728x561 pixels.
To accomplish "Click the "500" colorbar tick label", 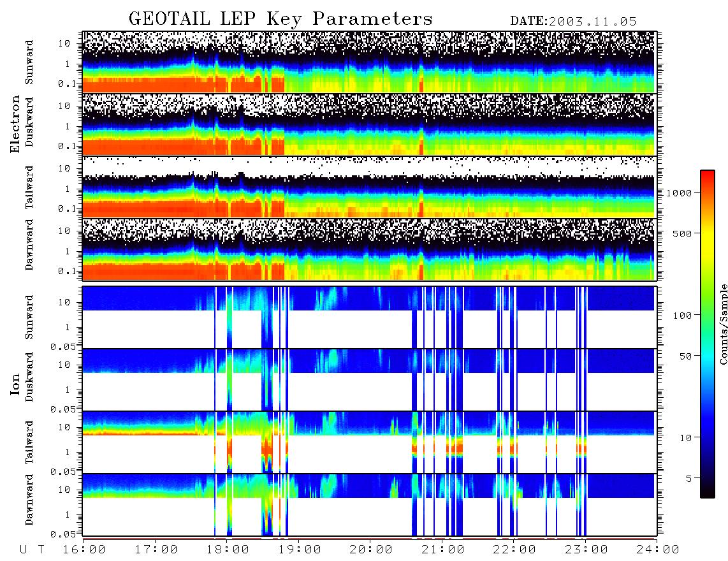I will (x=682, y=233).
